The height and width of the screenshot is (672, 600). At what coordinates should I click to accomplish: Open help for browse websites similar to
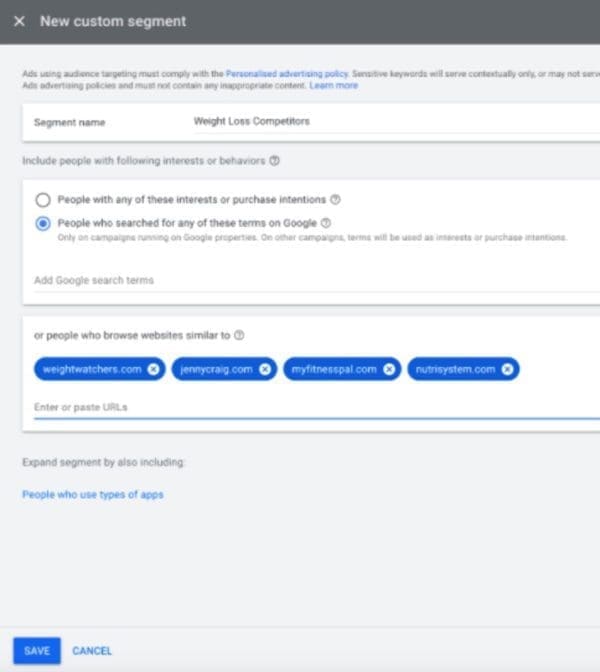[x=239, y=335]
